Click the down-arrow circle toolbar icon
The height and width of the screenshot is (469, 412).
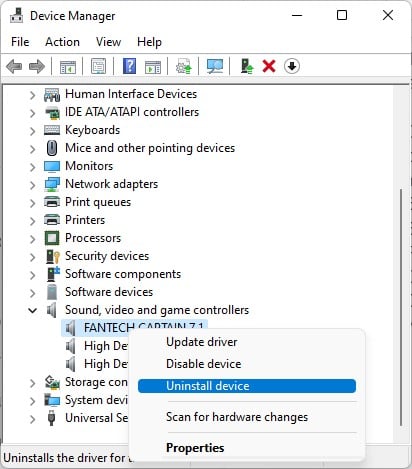292,66
